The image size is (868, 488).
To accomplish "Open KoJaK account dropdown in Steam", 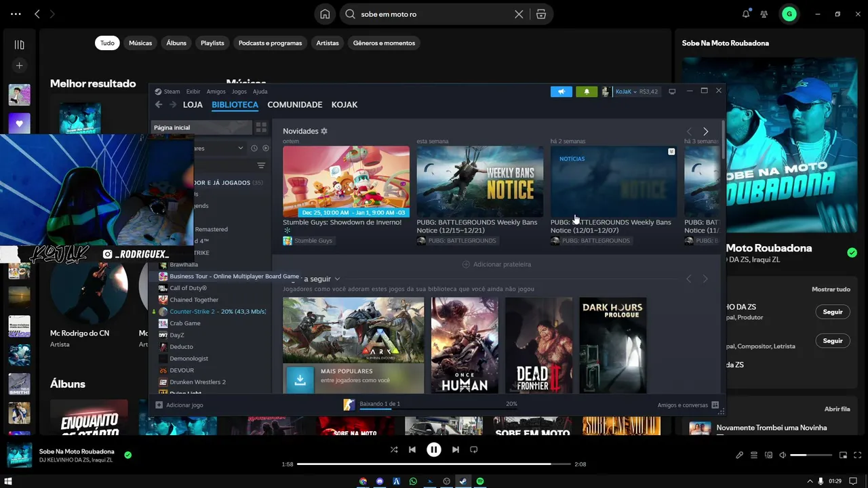I will [627, 91].
